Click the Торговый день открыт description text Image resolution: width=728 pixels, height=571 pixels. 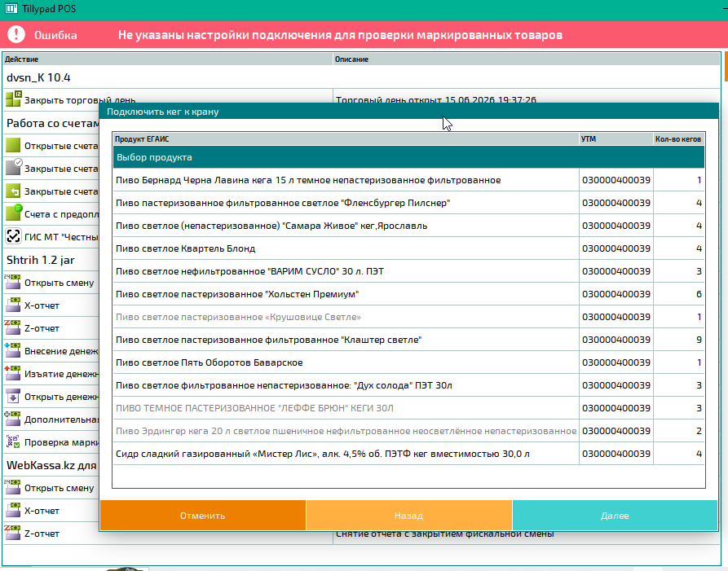pos(435,99)
